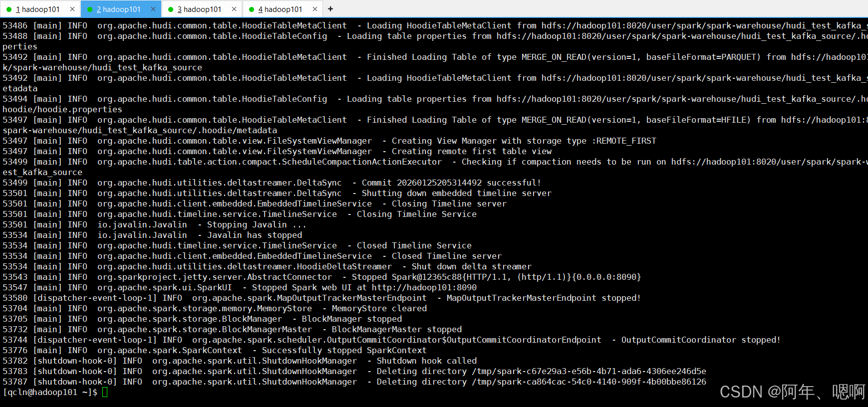Activate the '4 hadoop101' session tab

point(281,9)
